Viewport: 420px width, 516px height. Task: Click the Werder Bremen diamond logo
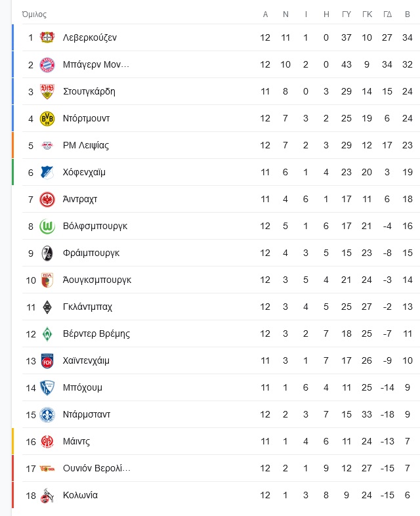click(47, 334)
